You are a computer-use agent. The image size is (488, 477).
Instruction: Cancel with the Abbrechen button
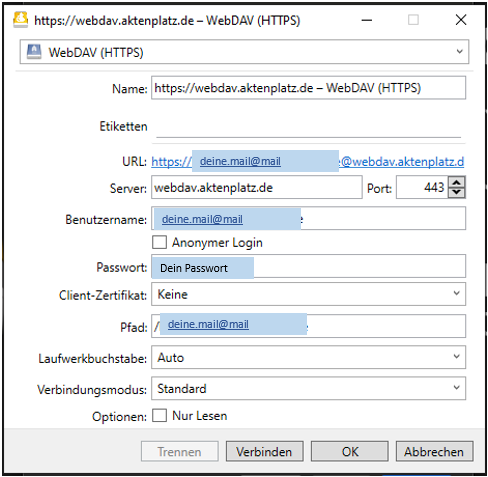point(434,451)
